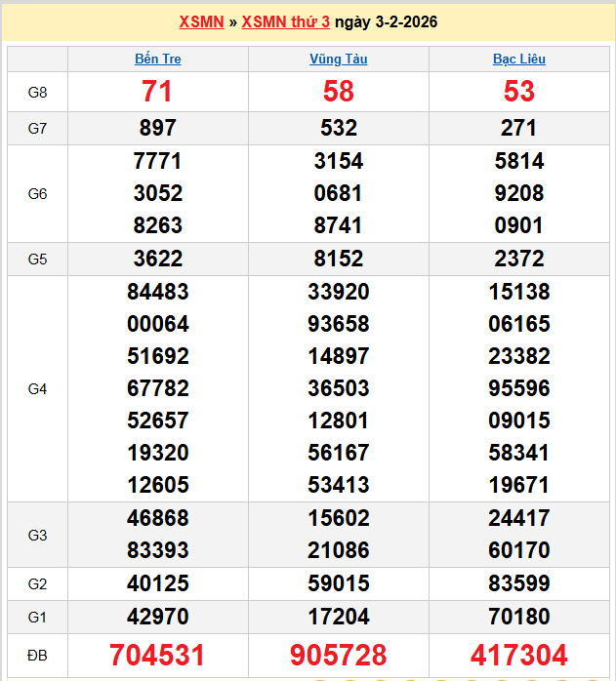This screenshot has height=681, width=616.
Task: Click Vũng Tàu special prize 905728
Action: pyautogui.click(x=338, y=655)
